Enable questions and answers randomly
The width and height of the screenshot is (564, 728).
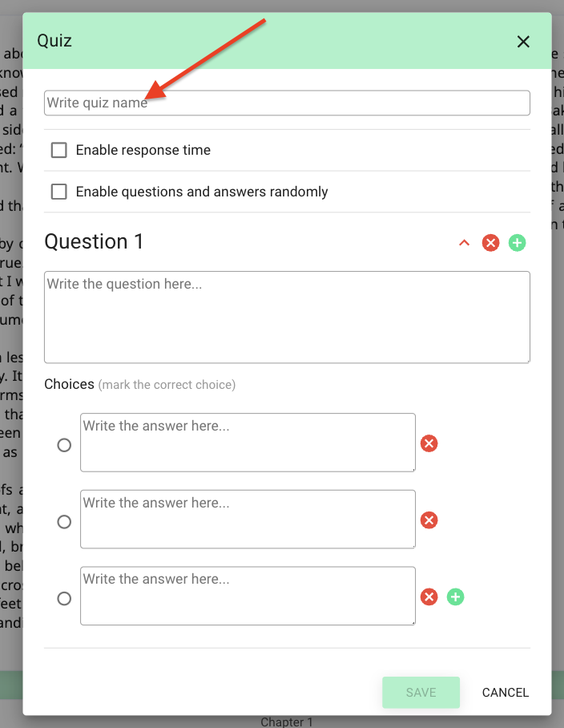[59, 192]
